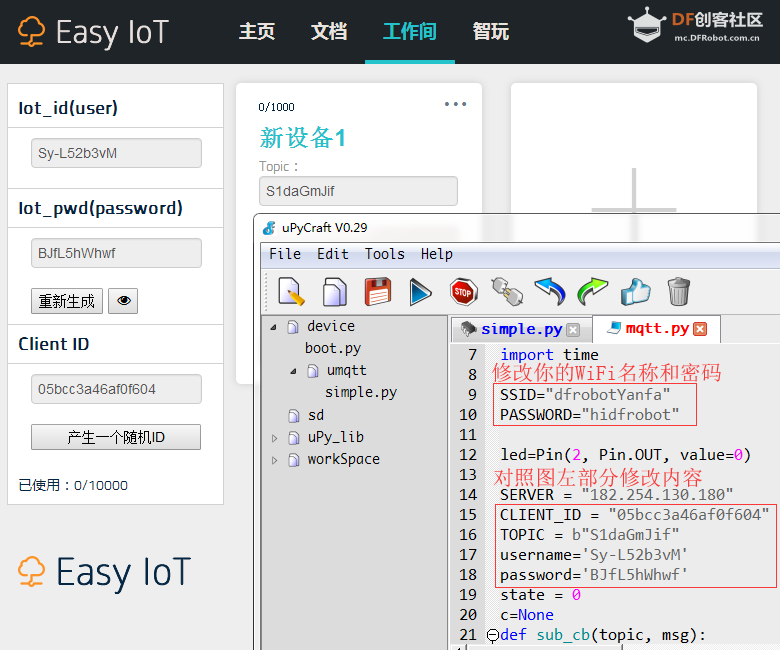
Task: Open the Tools menu in uPyCraft
Action: point(385,254)
